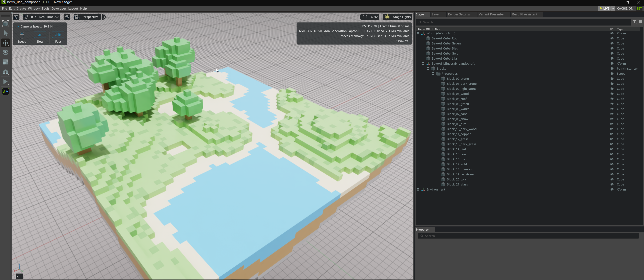Click the CACHE: ON status label
The width and height of the screenshot is (644, 280).
tap(625, 8)
